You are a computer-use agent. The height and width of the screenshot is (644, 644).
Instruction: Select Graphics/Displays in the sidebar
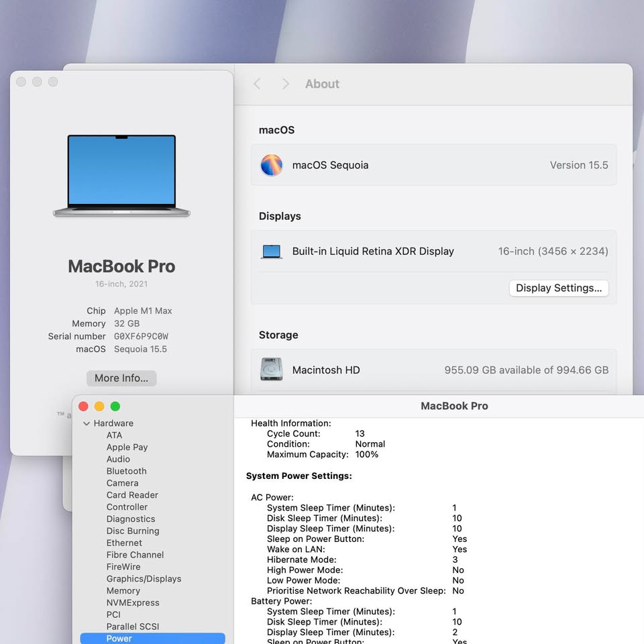click(x=144, y=578)
